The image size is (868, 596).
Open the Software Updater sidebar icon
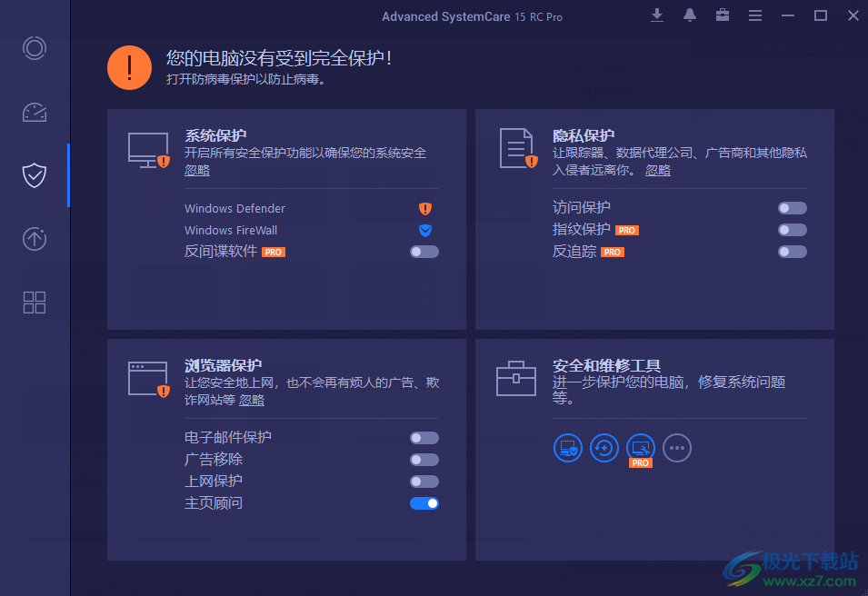[x=35, y=239]
